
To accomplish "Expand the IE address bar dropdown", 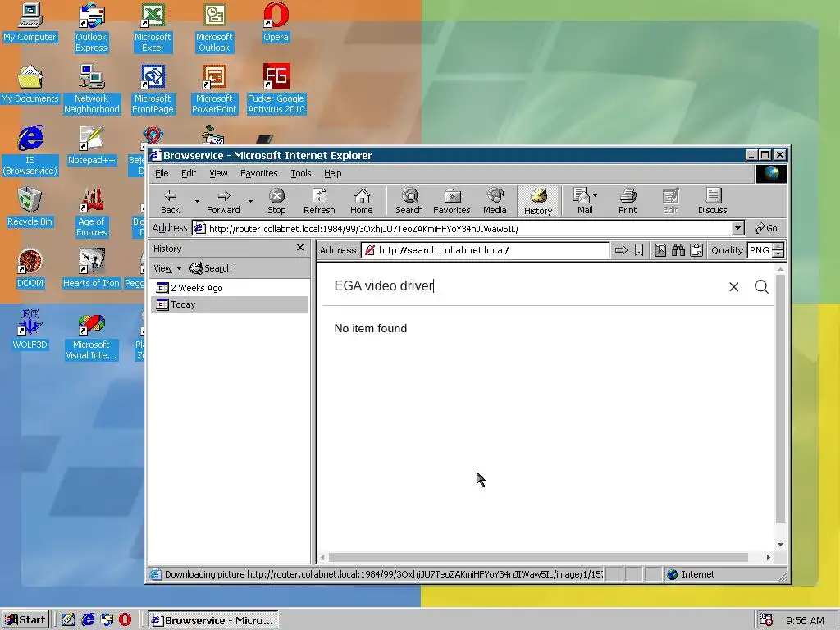I will 737,228.
